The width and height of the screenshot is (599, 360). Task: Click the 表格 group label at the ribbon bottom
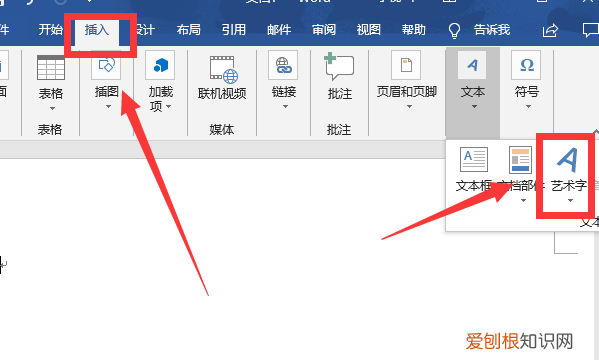50,130
